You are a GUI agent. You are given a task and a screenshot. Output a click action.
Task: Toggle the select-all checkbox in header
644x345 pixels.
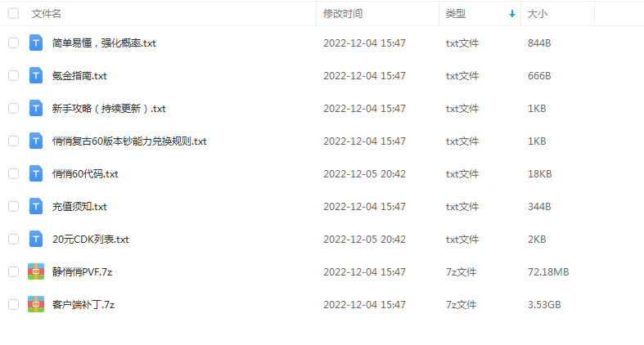pos(14,14)
